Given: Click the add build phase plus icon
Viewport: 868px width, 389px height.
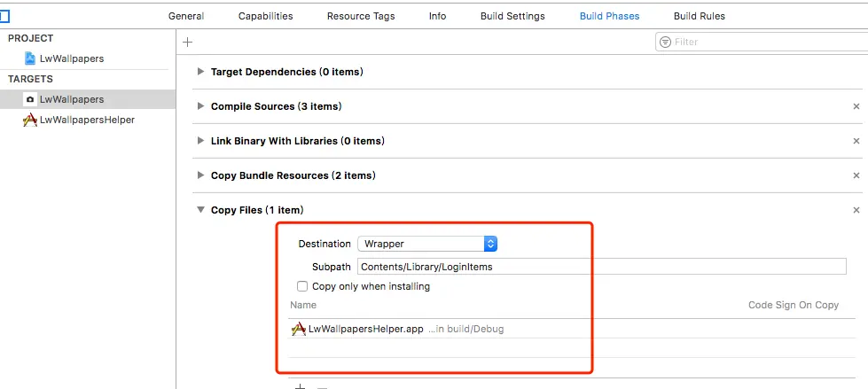Looking at the screenshot, I should pyautogui.click(x=187, y=42).
